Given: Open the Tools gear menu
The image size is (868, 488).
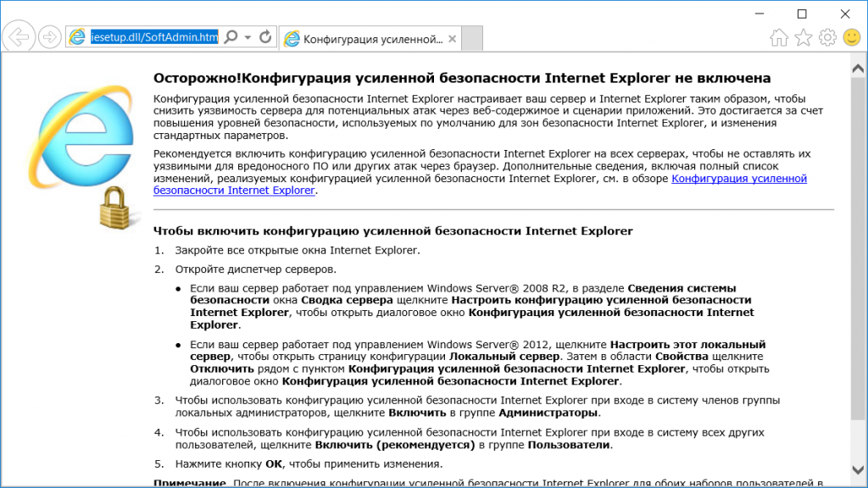Looking at the screenshot, I should [x=827, y=37].
